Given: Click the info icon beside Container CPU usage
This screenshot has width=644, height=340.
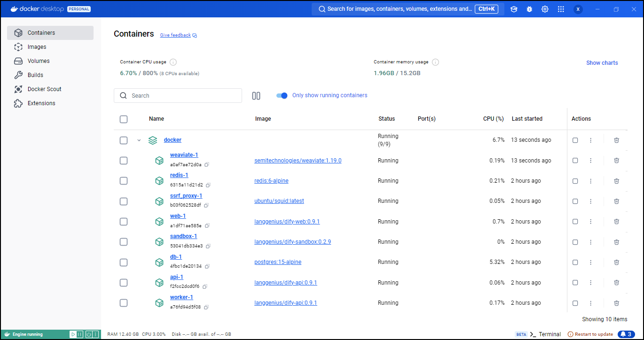Looking at the screenshot, I should click(x=173, y=62).
